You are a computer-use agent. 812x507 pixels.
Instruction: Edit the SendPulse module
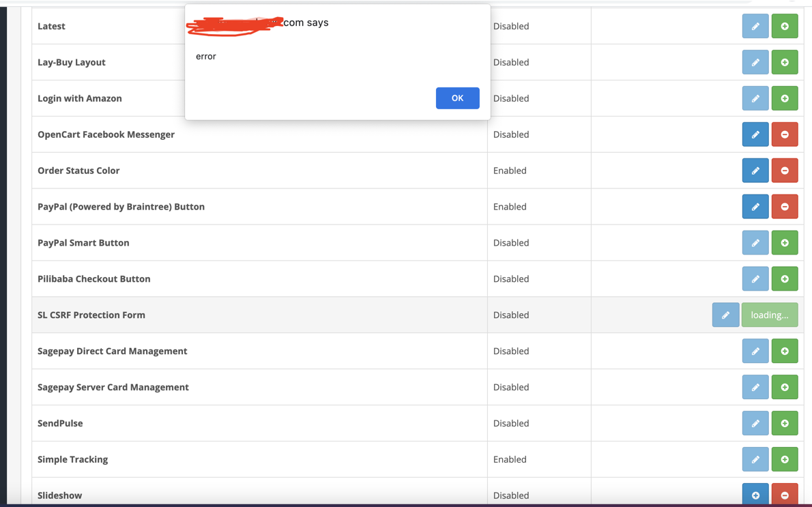tap(755, 423)
